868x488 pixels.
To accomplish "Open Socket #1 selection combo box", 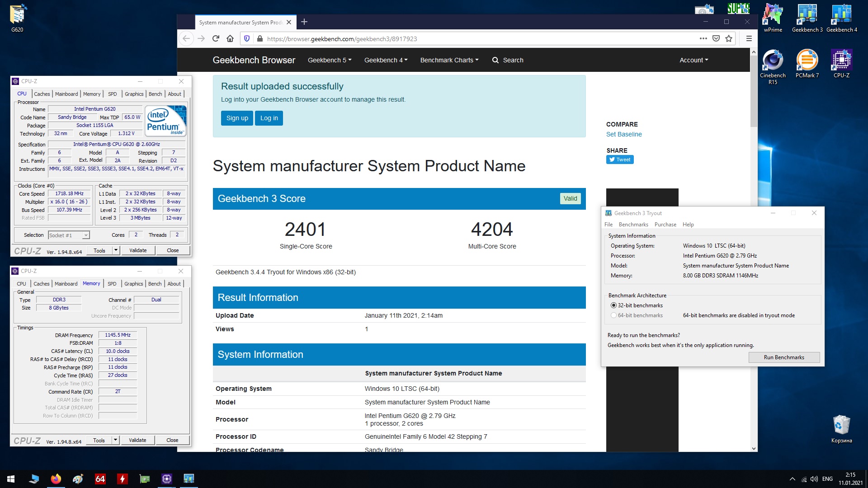I will [x=69, y=235].
